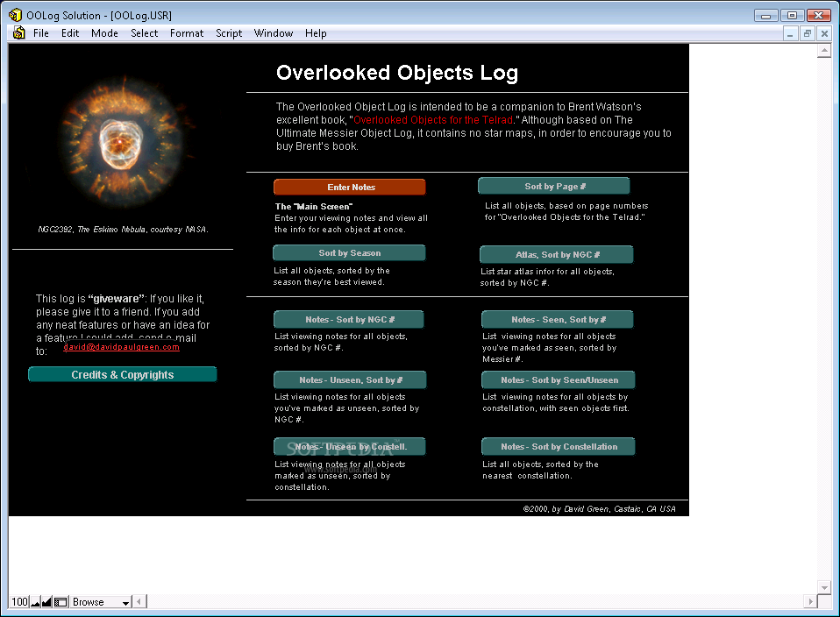Open the Select menu
The width and height of the screenshot is (840, 617).
pyautogui.click(x=144, y=33)
